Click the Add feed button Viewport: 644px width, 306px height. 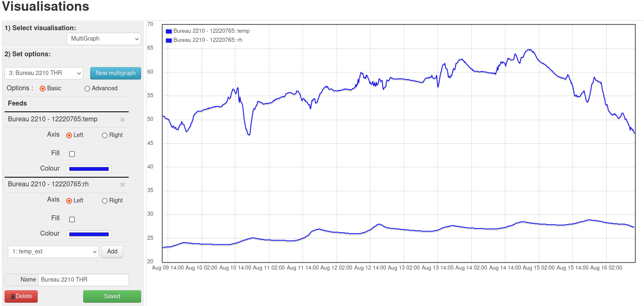click(112, 252)
